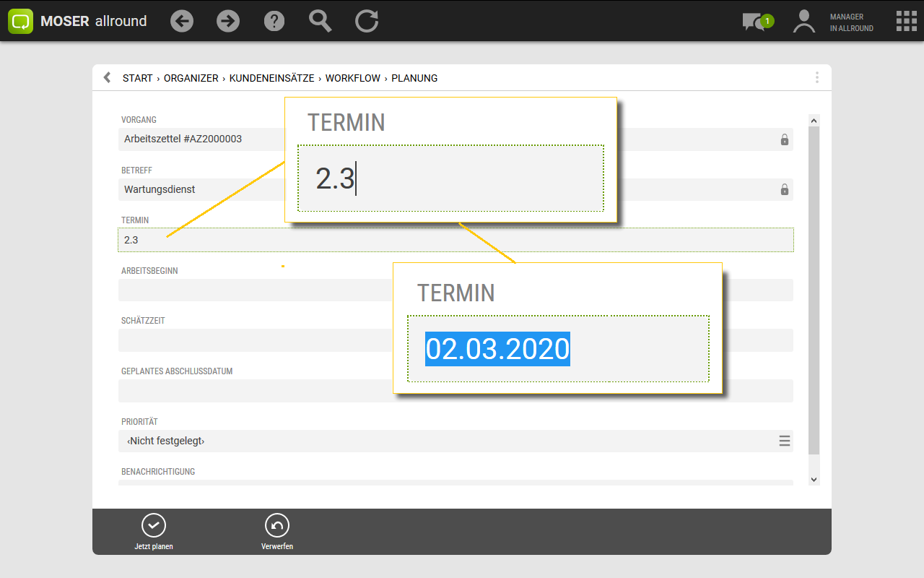This screenshot has height=578, width=924.
Task: Open the apps grid menu
Action: click(906, 21)
